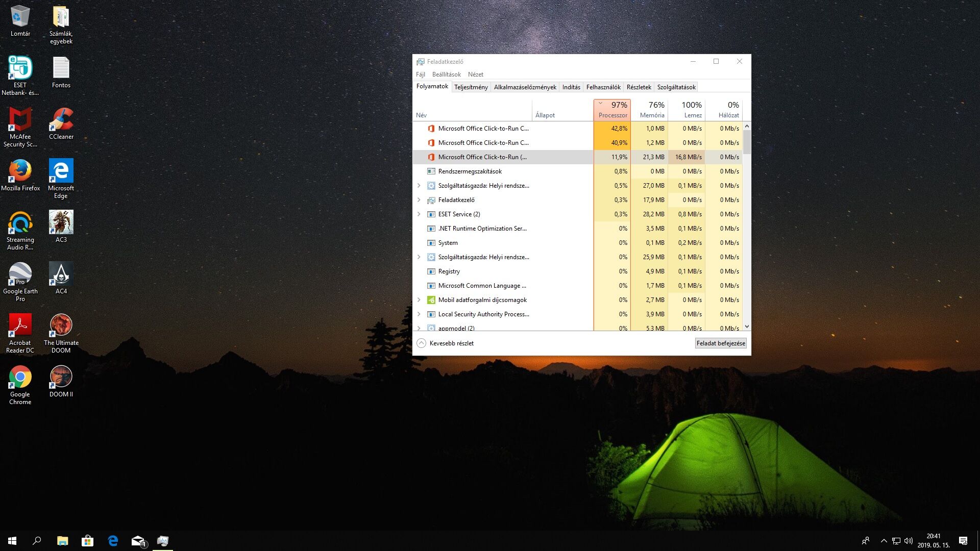The width and height of the screenshot is (980, 551).
Task: Click the Feladat befejezése button
Action: coord(720,343)
